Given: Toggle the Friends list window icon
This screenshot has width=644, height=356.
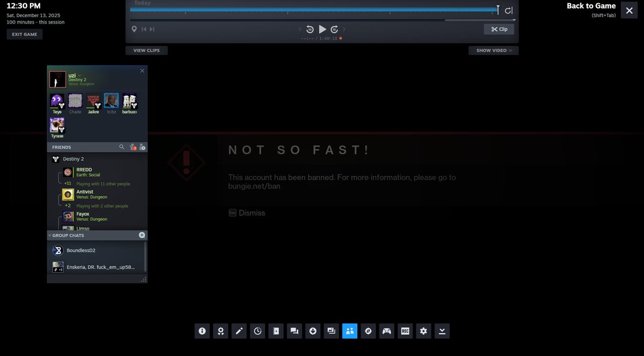Looking at the screenshot, I should click(349, 331).
